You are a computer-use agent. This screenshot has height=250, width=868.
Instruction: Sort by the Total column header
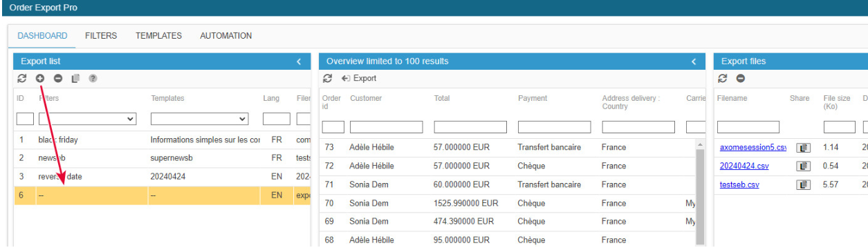pyautogui.click(x=442, y=99)
